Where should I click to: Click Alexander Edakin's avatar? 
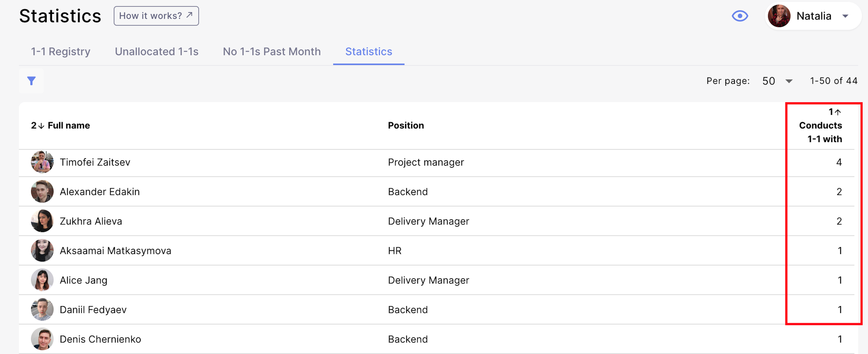coord(42,191)
